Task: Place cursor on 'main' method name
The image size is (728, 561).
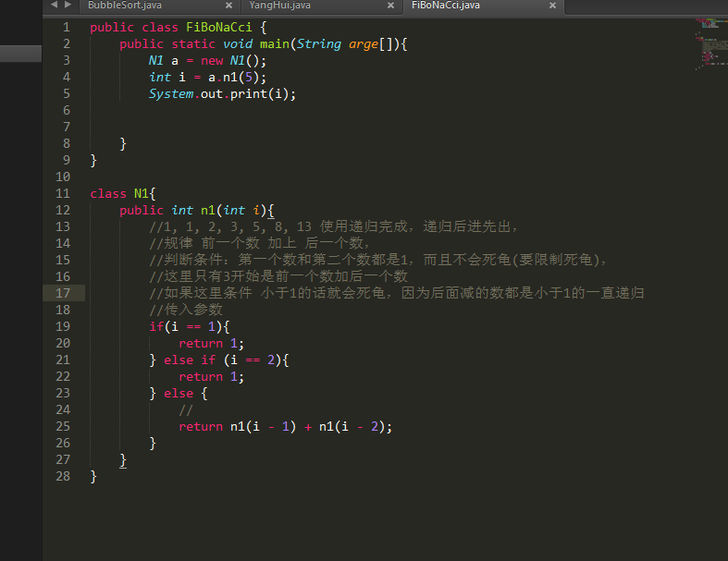Action: [275, 44]
